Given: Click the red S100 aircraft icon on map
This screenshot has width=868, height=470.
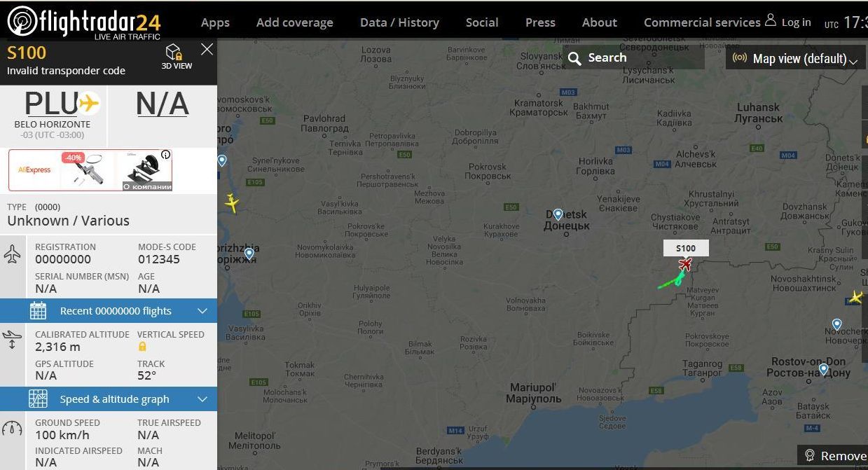Looking at the screenshot, I should [685, 264].
